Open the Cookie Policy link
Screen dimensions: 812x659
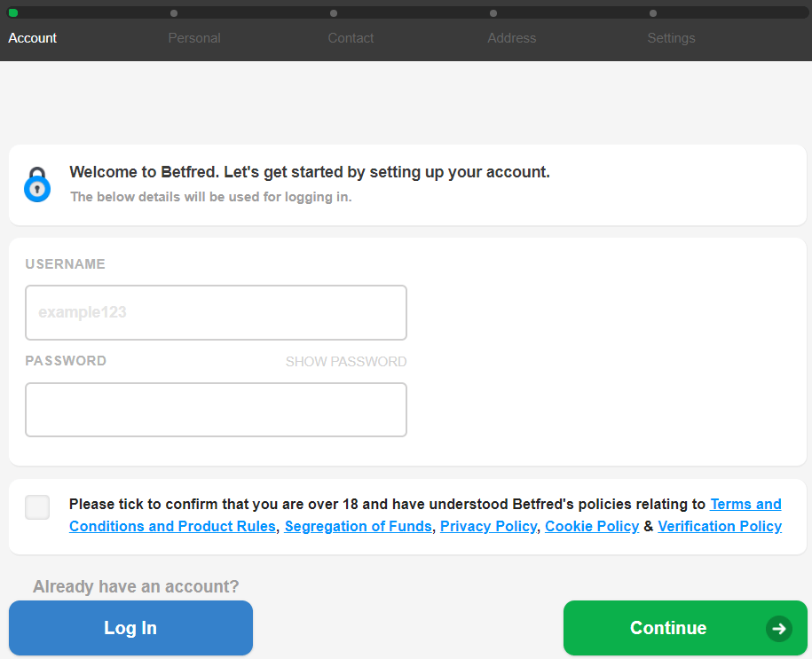592,526
